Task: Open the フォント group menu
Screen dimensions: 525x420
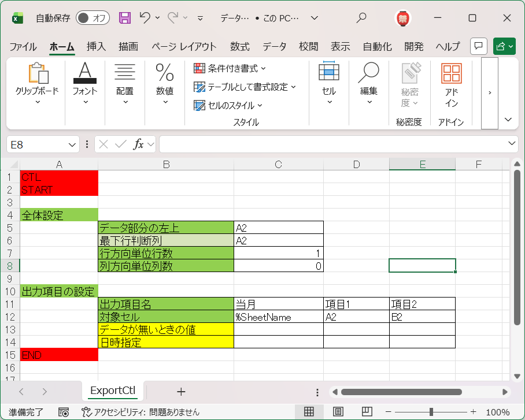Action: [85, 84]
